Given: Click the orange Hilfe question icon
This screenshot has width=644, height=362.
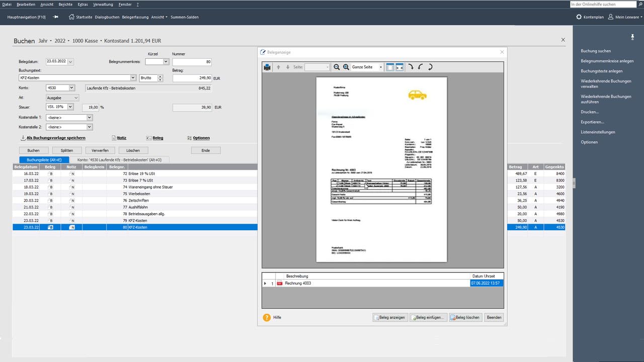Looking at the screenshot, I should 267,318.
